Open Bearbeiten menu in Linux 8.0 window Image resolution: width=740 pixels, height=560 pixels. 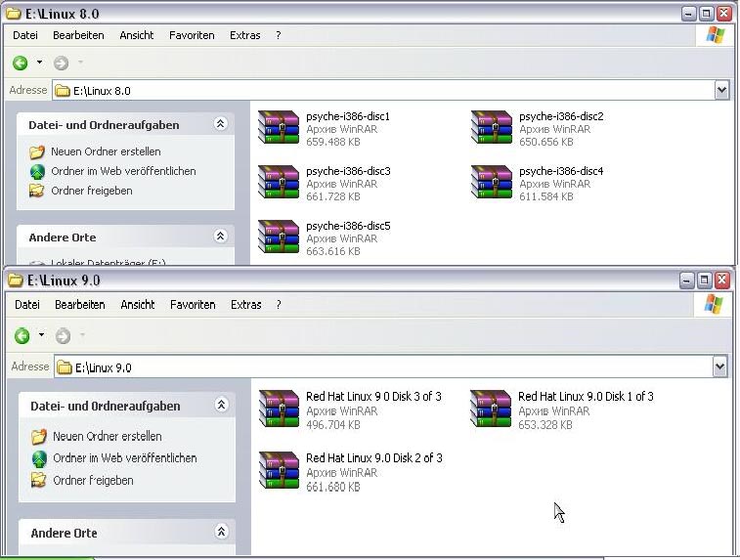pos(78,35)
